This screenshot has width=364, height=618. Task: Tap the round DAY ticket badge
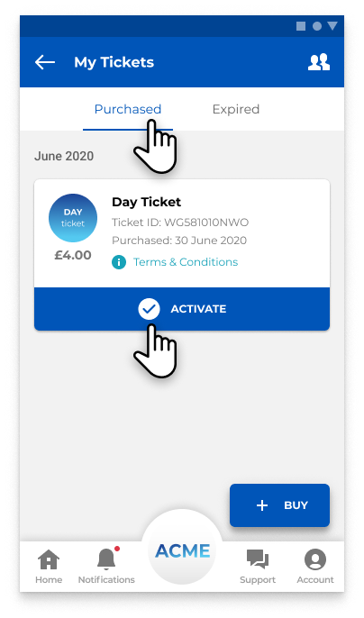click(x=73, y=218)
